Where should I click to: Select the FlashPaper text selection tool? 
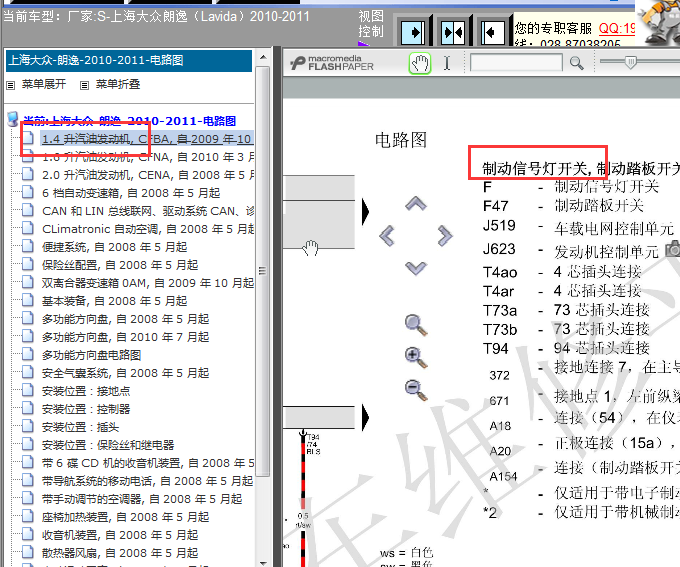[x=447, y=63]
